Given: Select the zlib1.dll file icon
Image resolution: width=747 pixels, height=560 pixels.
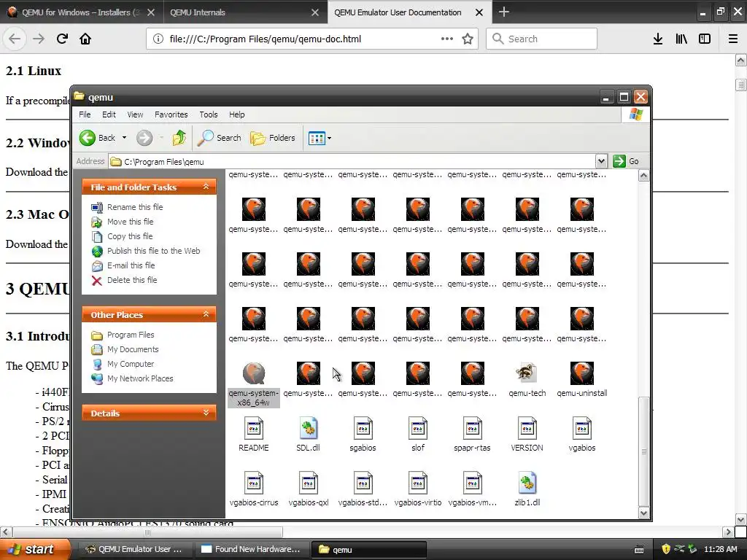Looking at the screenshot, I should tap(527, 483).
